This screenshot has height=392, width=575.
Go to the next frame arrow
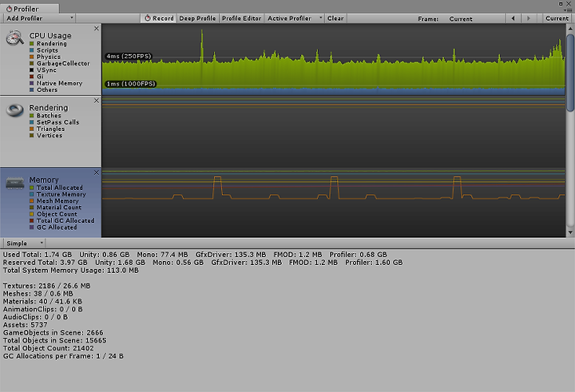[529, 18]
